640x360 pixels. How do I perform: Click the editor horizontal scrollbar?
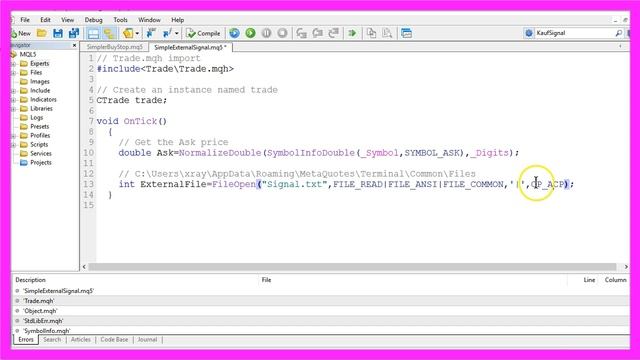(352, 267)
